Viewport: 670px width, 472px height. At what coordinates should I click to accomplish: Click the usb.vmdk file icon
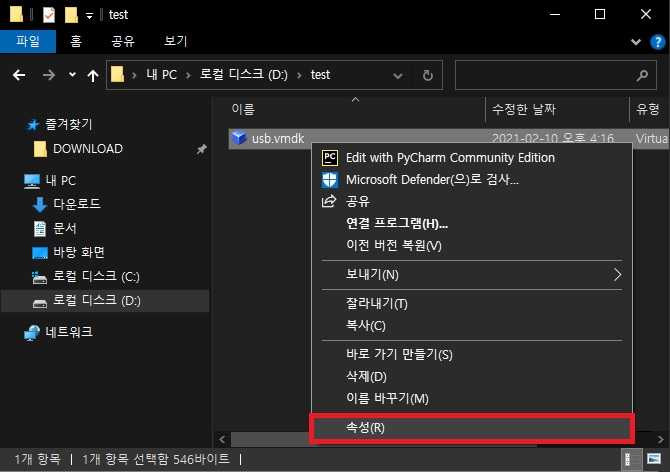[239, 138]
